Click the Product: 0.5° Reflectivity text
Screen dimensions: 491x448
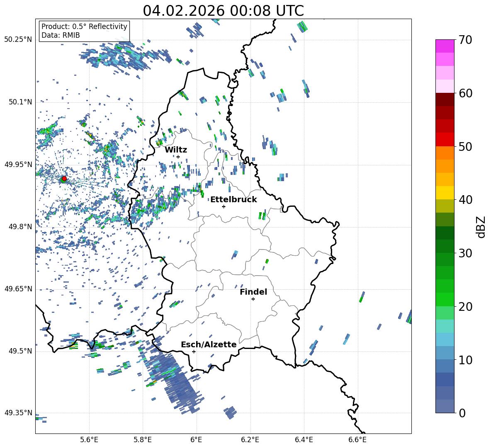84,26
